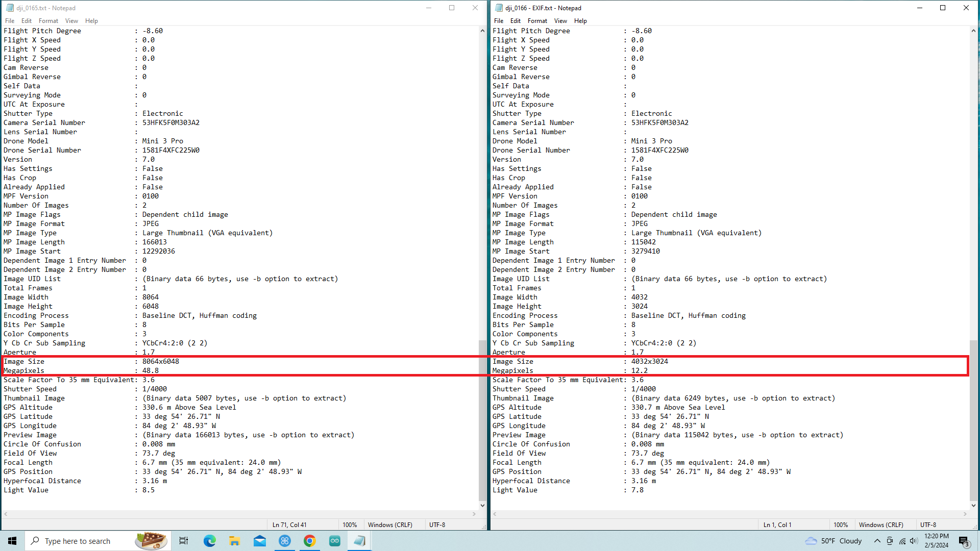Click scroll up arrow in left Notepad
The image size is (980, 551).
pyautogui.click(x=482, y=31)
